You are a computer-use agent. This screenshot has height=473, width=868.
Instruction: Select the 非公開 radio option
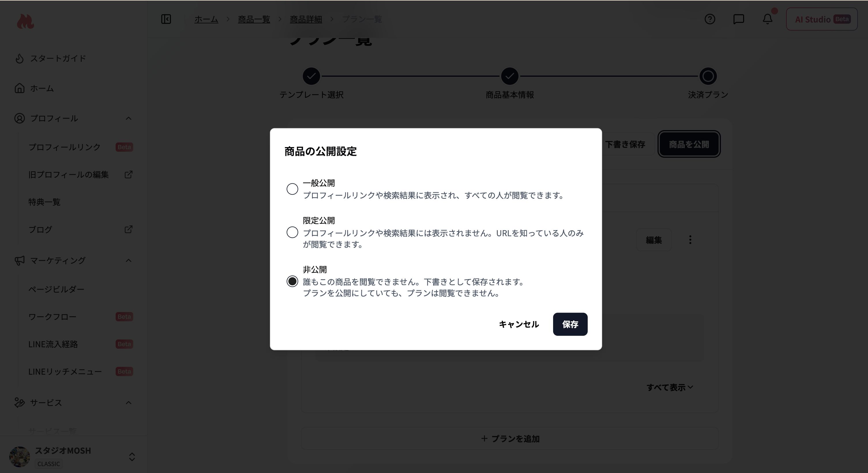(x=292, y=281)
